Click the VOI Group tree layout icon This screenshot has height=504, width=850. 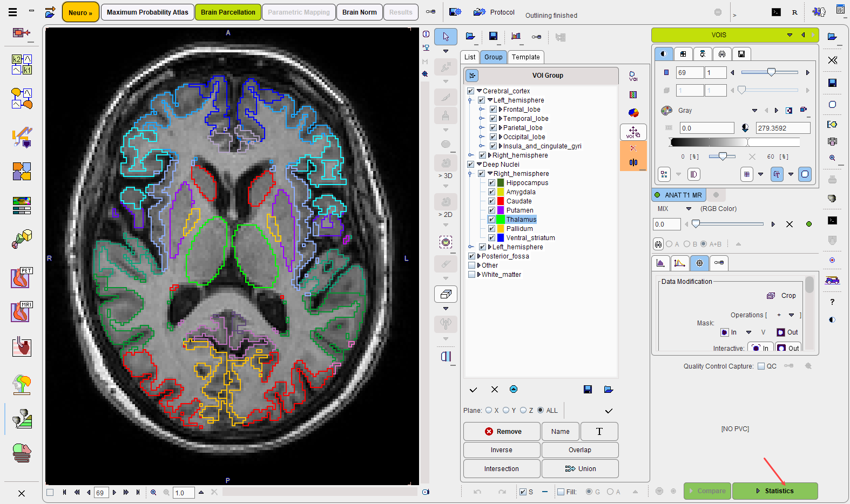473,76
